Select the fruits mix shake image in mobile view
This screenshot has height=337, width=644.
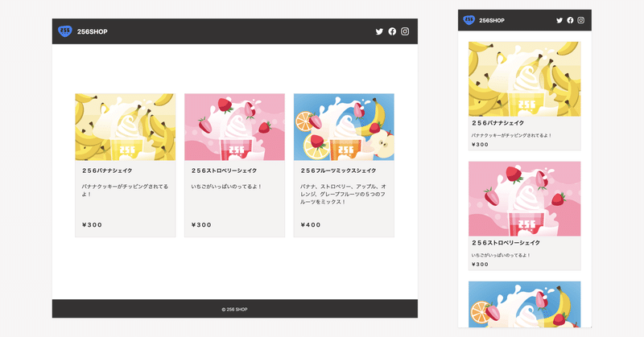point(525,304)
